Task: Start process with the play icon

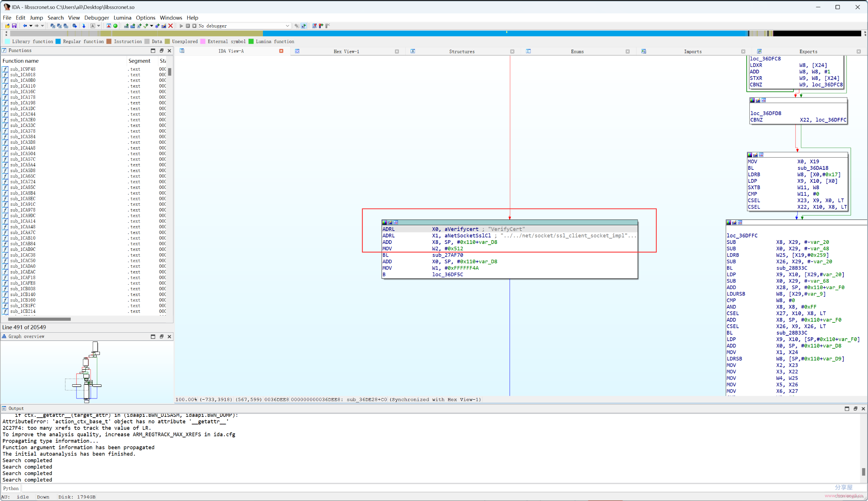Action: 181,26
